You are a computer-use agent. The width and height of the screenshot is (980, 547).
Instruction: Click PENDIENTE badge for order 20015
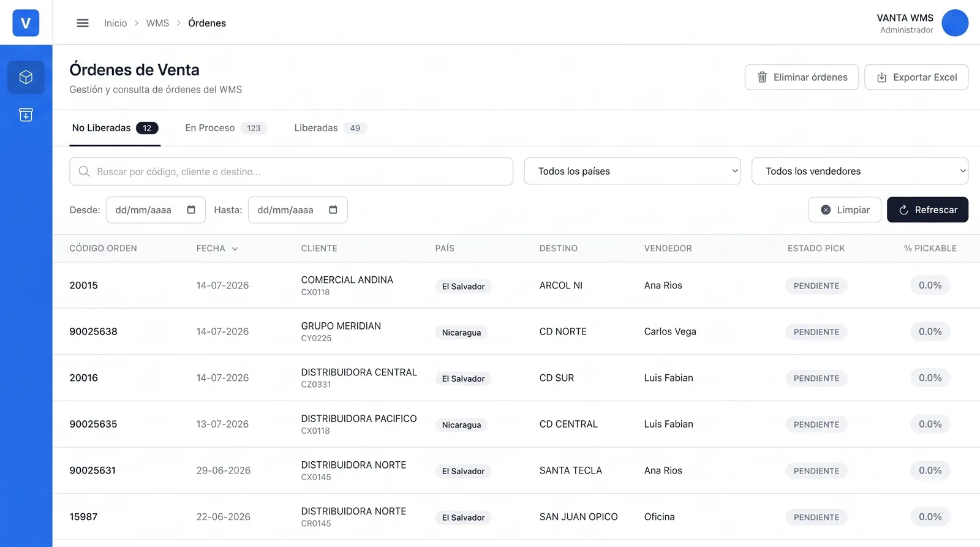[x=816, y=286]
